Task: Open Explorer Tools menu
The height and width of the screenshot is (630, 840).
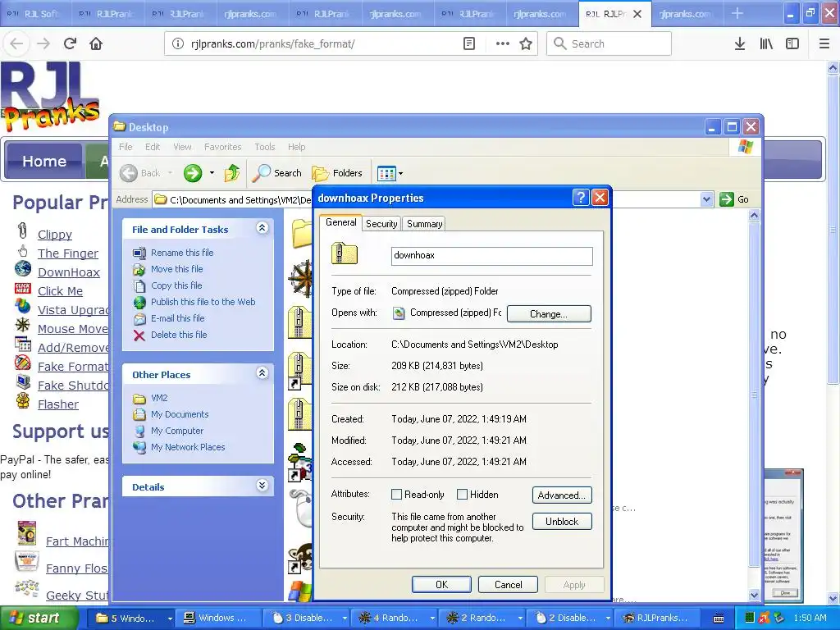Action: [x=265, y=147]
